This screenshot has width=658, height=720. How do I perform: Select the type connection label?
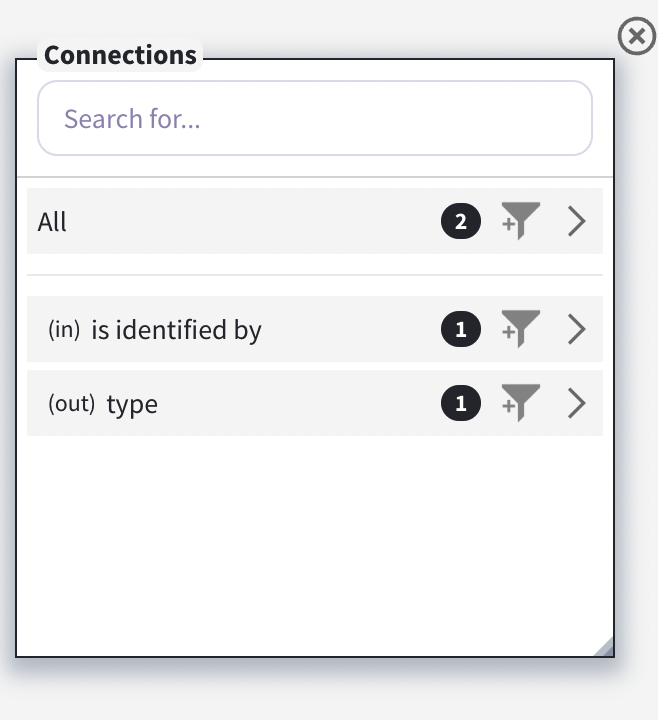(132, 404)
